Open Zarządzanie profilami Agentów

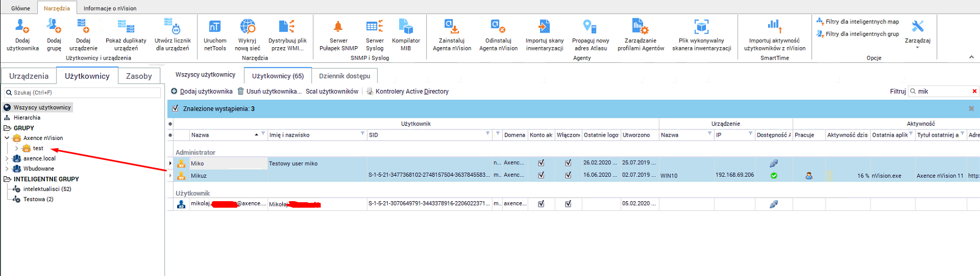pos(640,27)
